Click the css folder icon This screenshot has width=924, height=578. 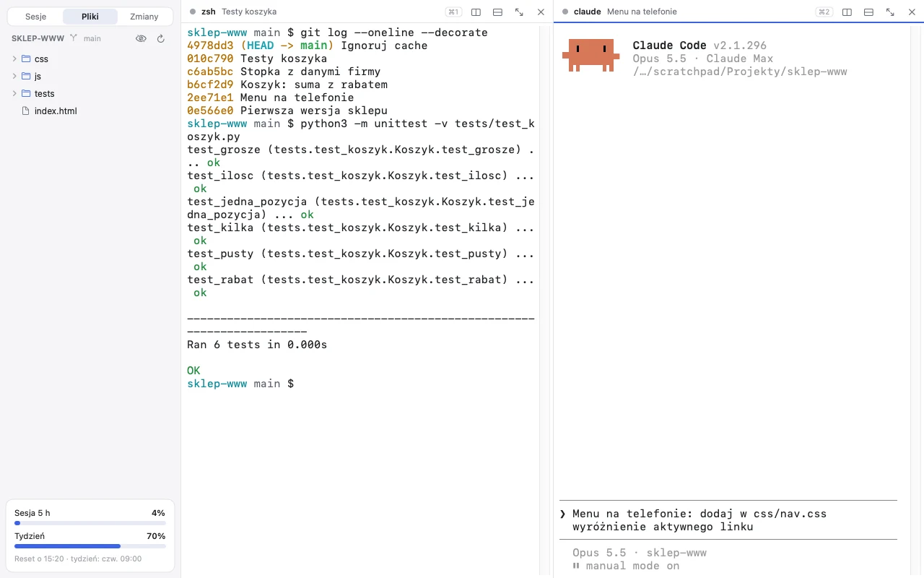pyautogui.click(x=26, y=59)
